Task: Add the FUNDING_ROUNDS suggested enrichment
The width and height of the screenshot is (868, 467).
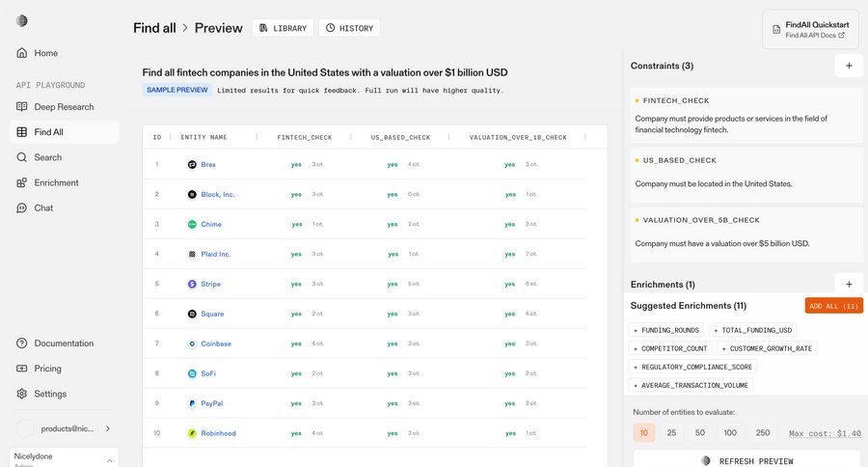Action: coord(666,330)
